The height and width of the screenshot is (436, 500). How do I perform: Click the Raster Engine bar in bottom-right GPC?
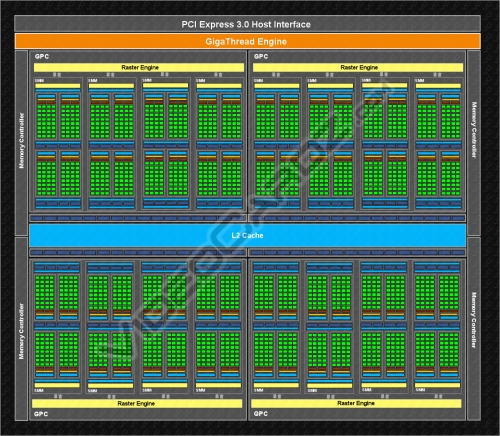(x=356, y=403)
